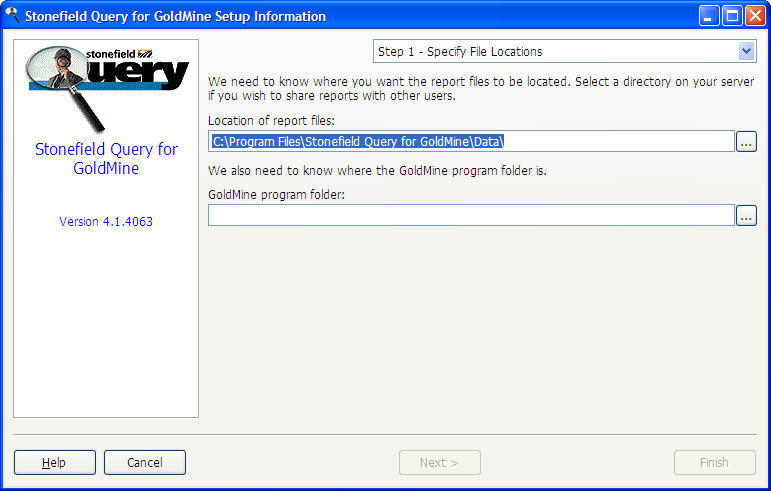Click the Cancel button

[145, 462]
